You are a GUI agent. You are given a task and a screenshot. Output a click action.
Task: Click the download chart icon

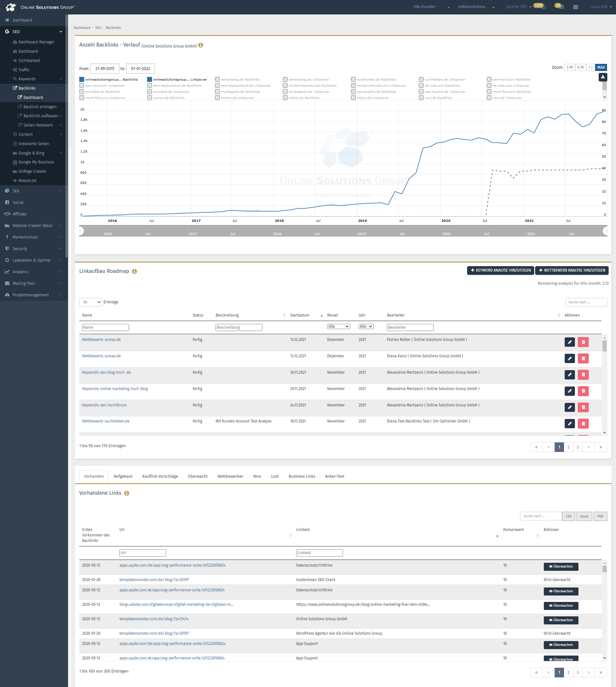coord(603,77)
